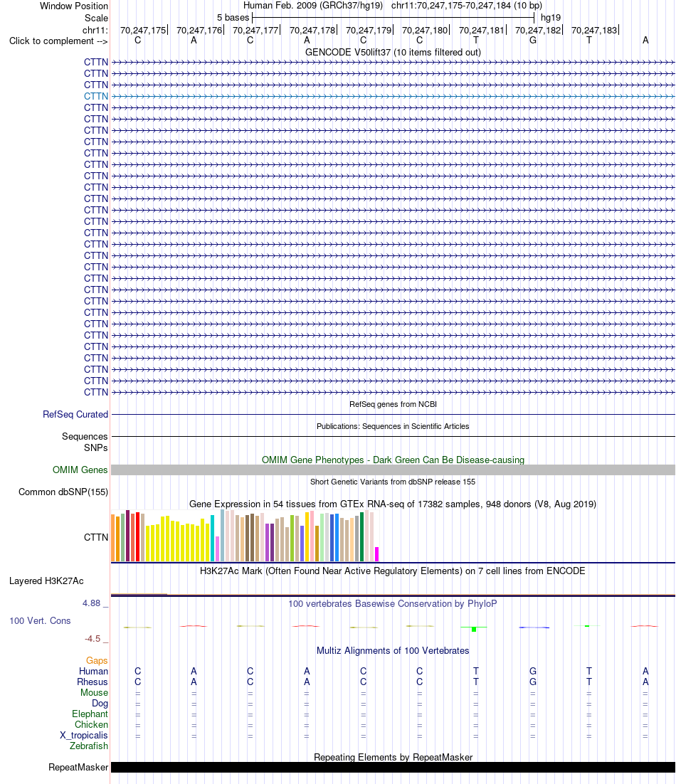Select the light-blue highlighted CTTN transcript label
The width and height of the screenshot is (676, 784).
coord(96,96)
